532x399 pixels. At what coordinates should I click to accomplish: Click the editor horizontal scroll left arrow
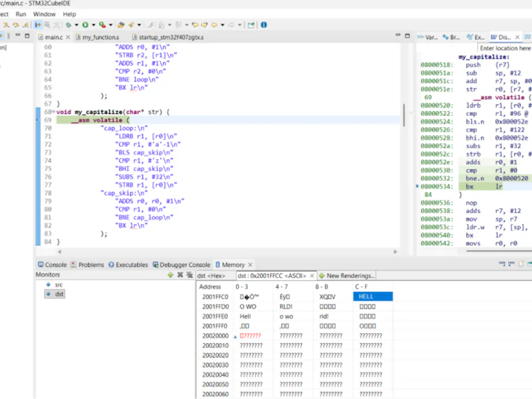coord(60,252)
